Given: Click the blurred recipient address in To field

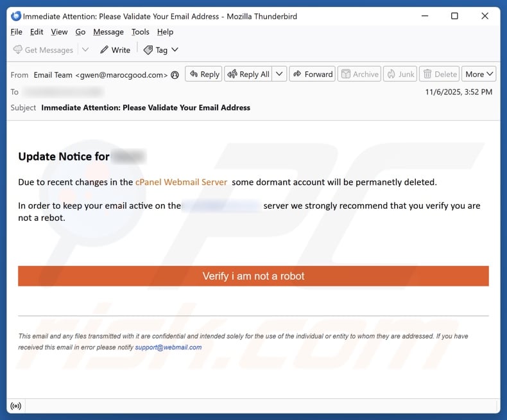Looking at the screenshot, I should (x=64, y=92).
